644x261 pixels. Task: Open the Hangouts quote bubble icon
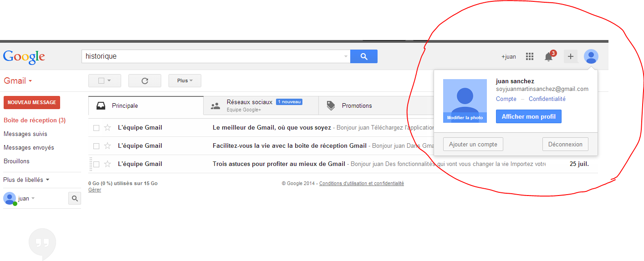tap(42, 244)
